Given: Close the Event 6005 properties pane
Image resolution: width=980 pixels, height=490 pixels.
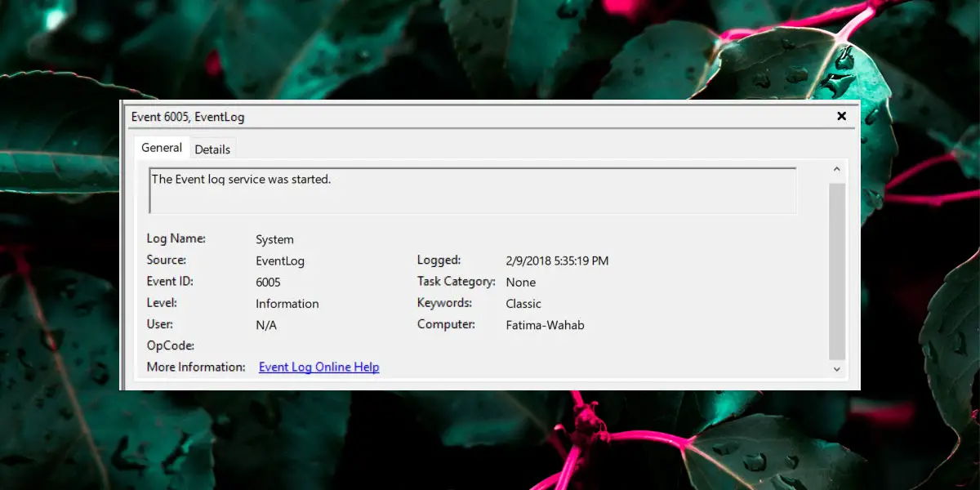Looking at the screenshot, I should tap(841, 117).
